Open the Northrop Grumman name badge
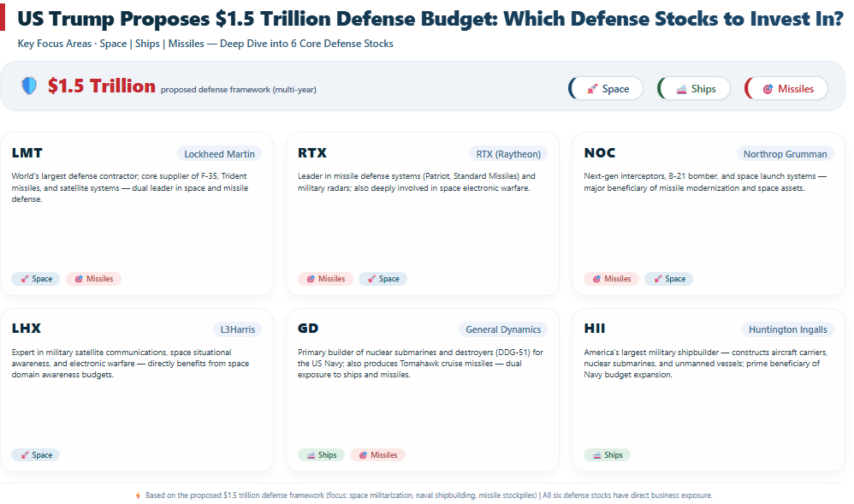Viewport: 854px width, 504px height. coord(786,154)
